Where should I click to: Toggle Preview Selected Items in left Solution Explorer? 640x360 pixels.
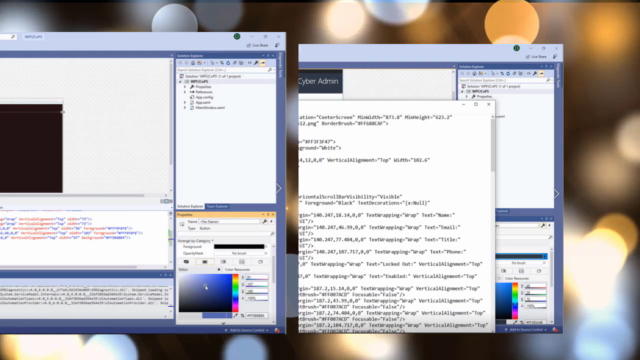(262, 63)
